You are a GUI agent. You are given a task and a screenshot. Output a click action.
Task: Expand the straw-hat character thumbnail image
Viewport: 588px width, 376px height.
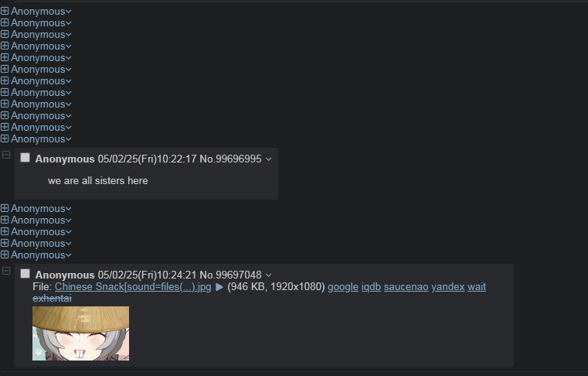coord(80,333)
